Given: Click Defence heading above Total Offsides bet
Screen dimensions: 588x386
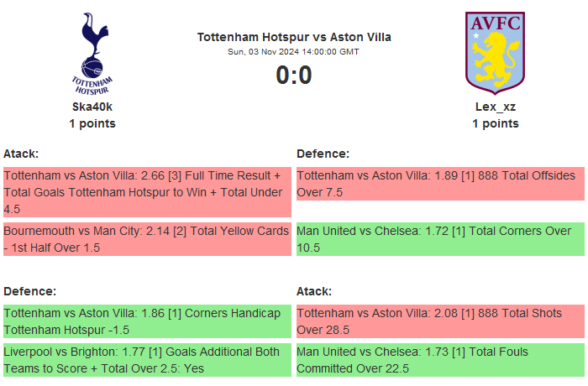Looking at the screenshot, I should (x=323, y=154).
